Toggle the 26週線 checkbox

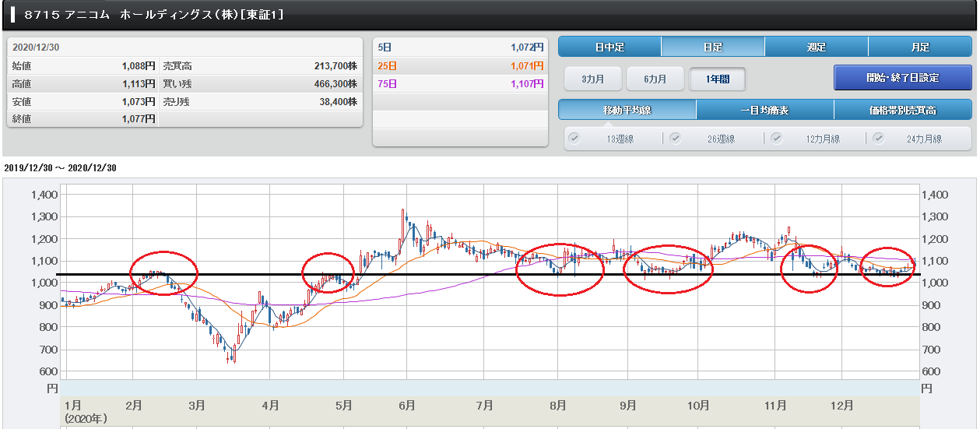click(x=675, y=139)
